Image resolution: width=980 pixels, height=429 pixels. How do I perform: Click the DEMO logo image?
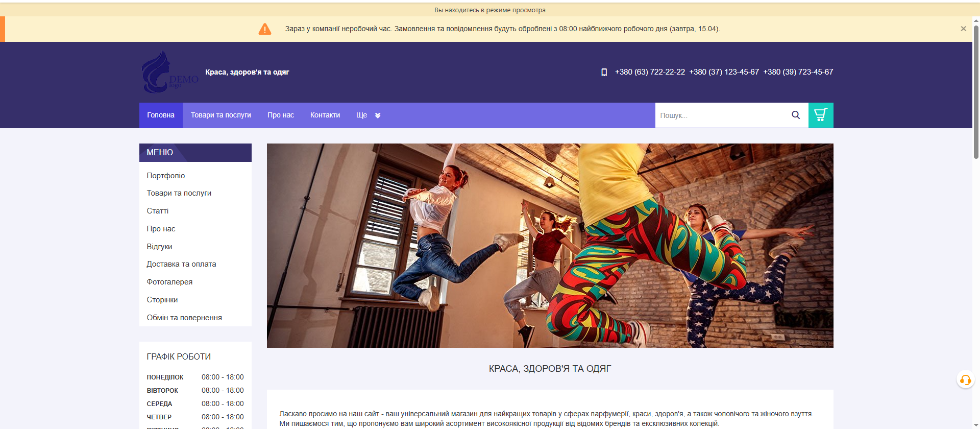[169, 73]
